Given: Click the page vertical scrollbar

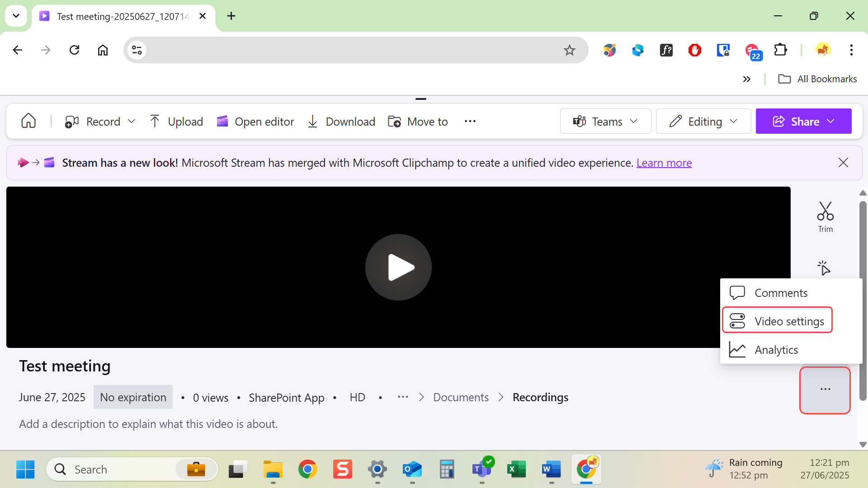Looking at the screenshot, I should pos(863,300).
